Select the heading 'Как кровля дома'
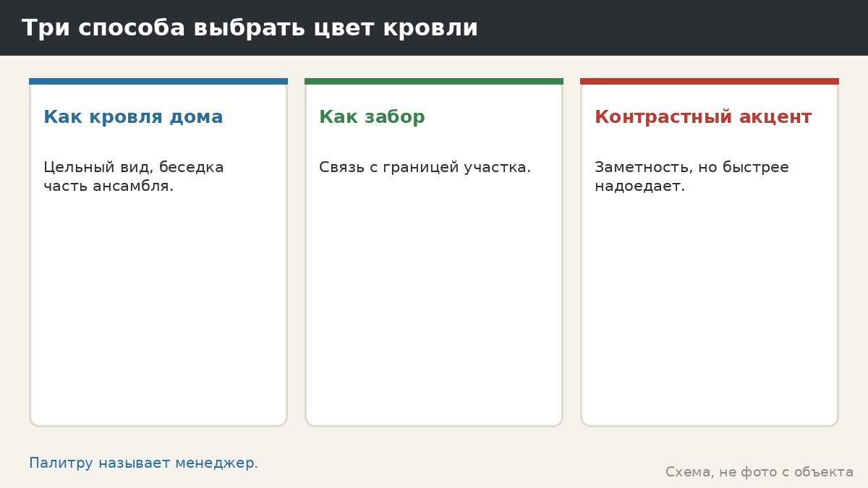 point(133,117)
